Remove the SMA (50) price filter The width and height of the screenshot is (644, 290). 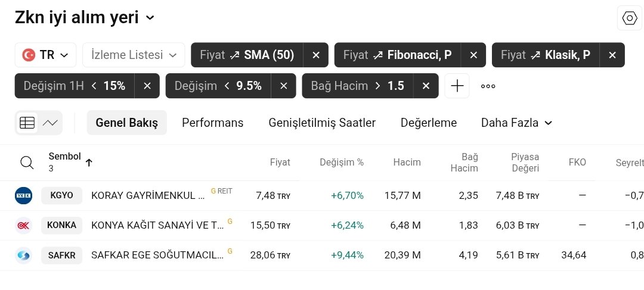coord(316,55)
